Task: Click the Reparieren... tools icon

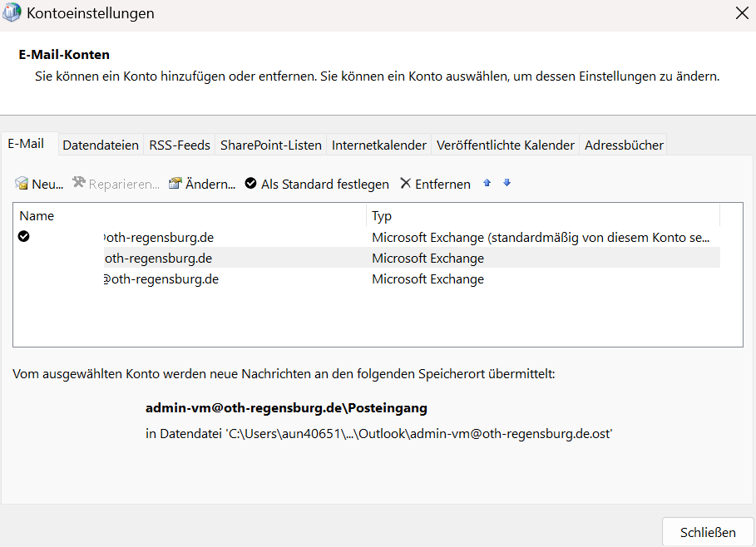Action: (79, 184)
